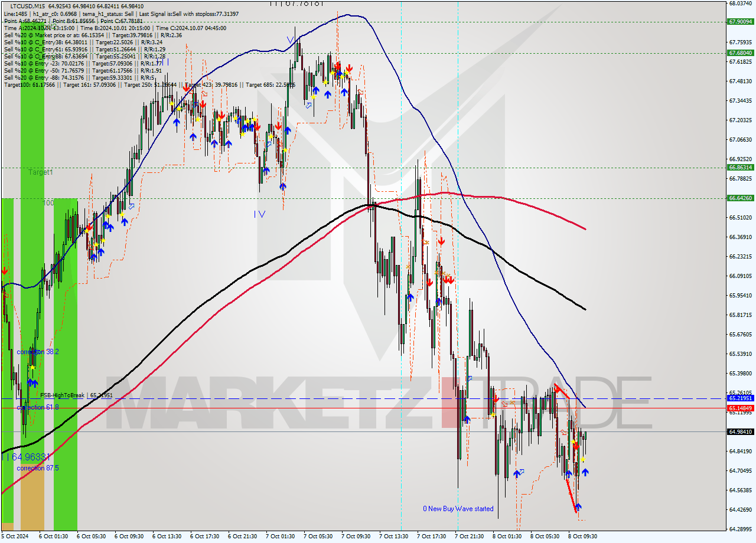Click the 66.09105 price scale value
Viewport: 756px width, 543px height.
[741, 276]
